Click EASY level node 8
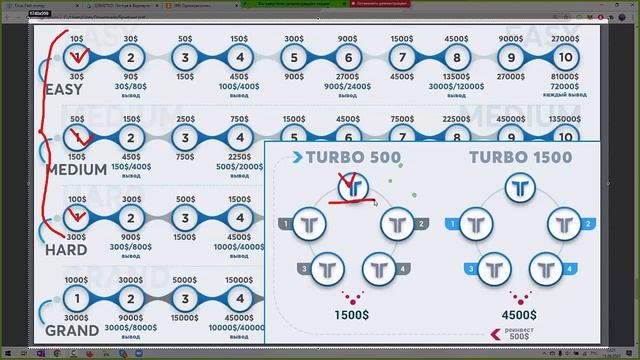Screen dimensions: 640x360 coord(457,58)
